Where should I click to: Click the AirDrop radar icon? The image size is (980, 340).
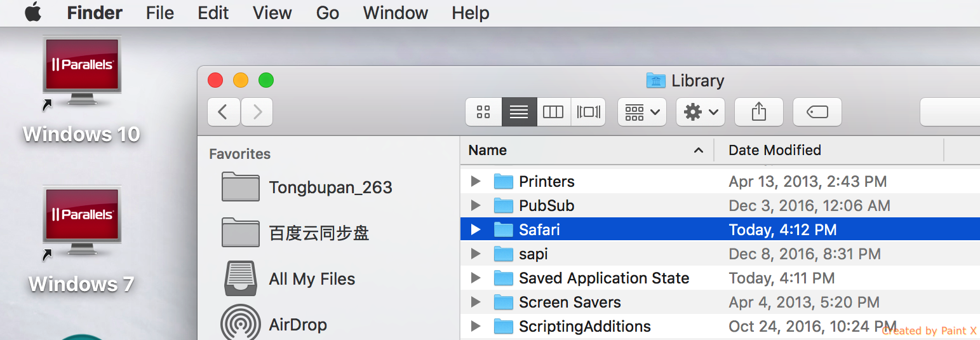coord(241,323)
